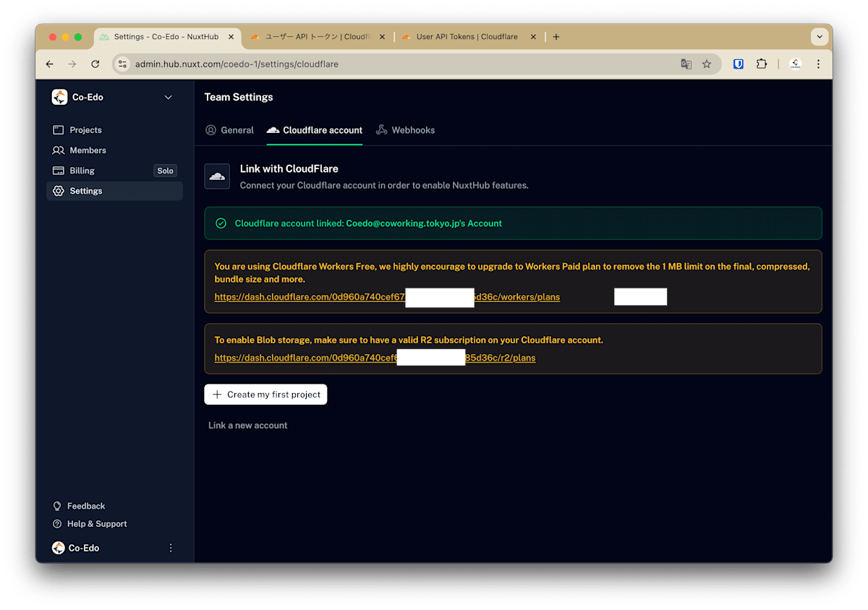Click Link a new account
The image size is (868, 610).
tap(248, 426)
